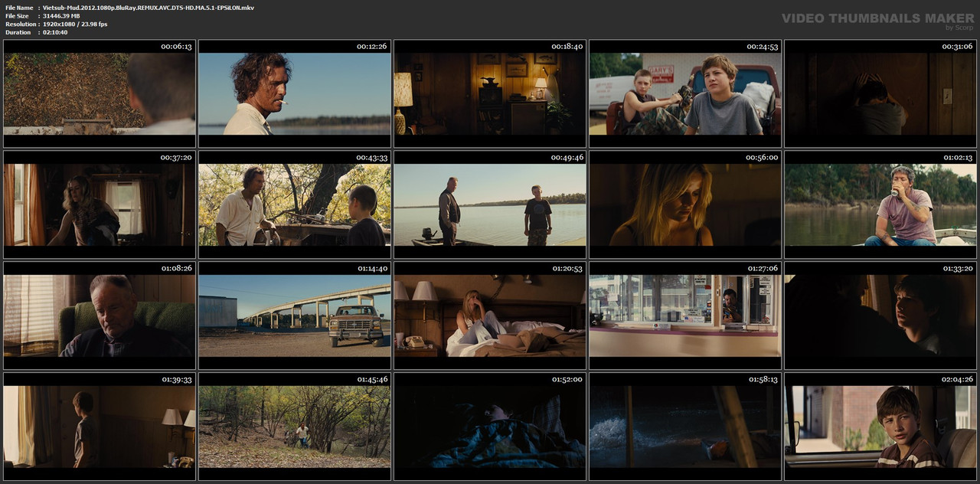Image resolution: width=980 pixels, height=484 pixels.
Task: Select the thumbnail timestamped 01:52:00
Action: 490,427
